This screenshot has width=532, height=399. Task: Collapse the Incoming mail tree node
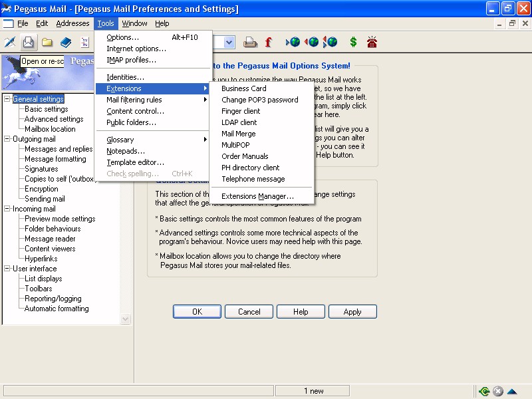(x=7, y=209)
